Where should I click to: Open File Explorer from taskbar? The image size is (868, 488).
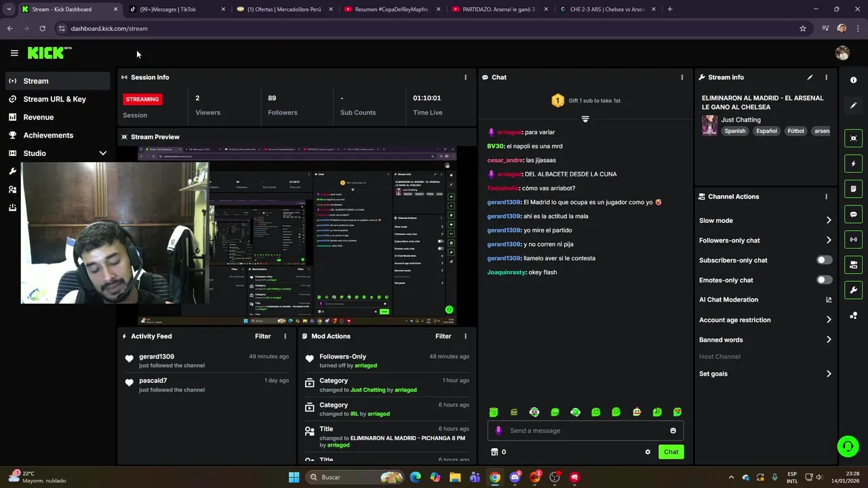(x=455, y=477)
